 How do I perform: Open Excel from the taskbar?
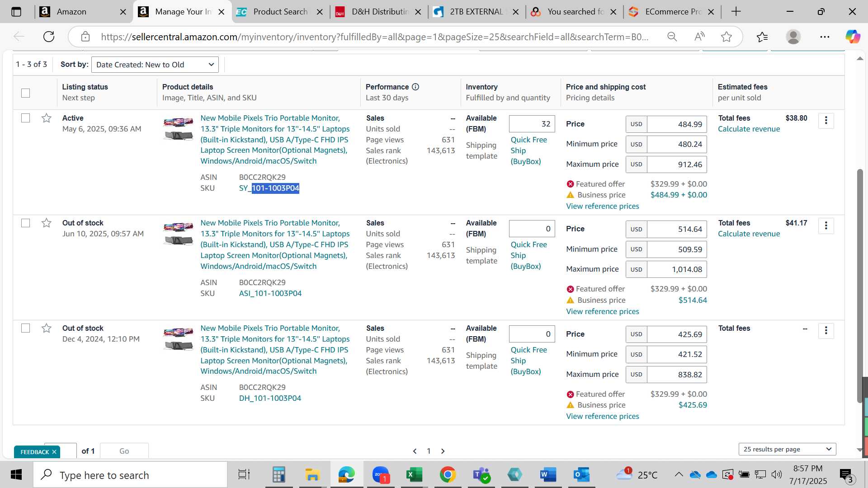pyautogui.click(x=414, y=475)
